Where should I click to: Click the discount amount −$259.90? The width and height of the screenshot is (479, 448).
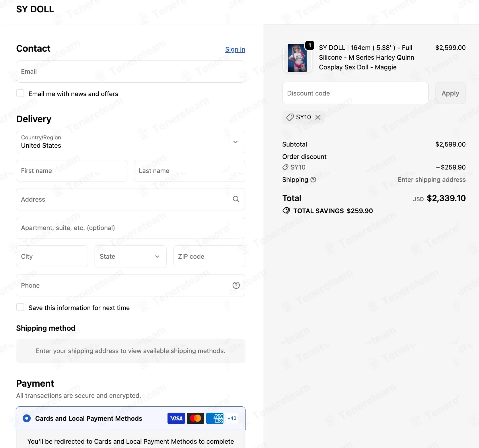(x=451, y=167)
